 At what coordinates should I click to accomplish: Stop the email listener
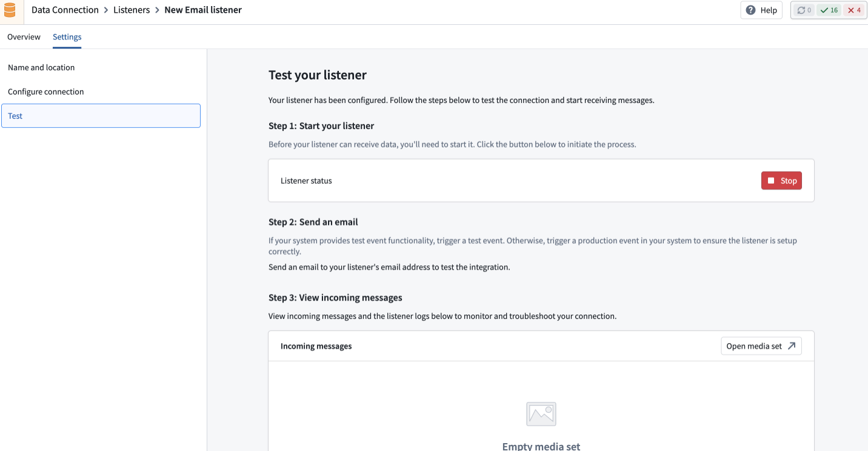point(781,180)
